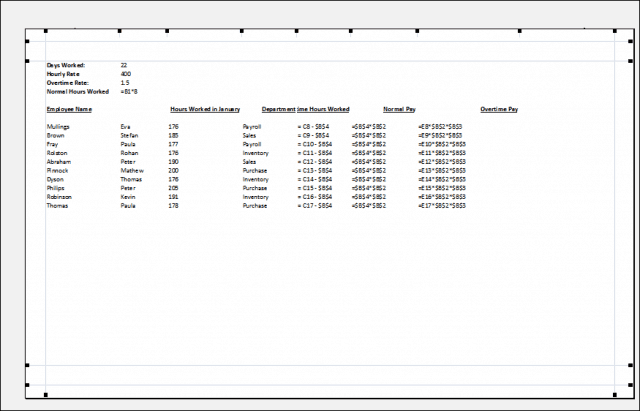Select the "Overtime Pay" column heading
This screenshot has height=411, width=640.
point(498,108)
